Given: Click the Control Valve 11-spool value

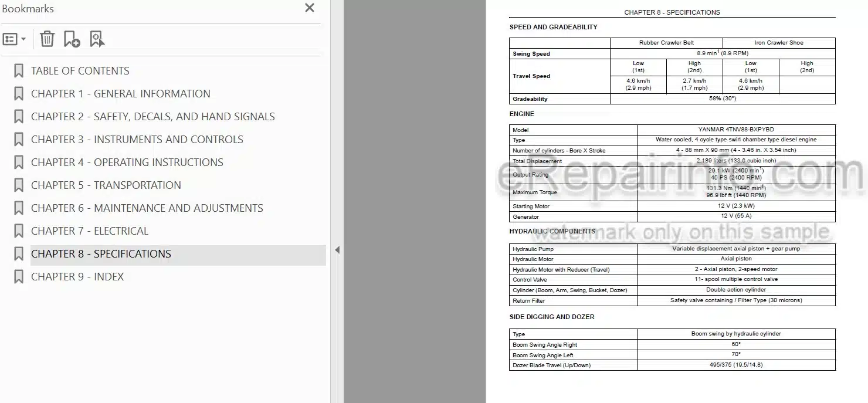Looking at the screenshot, I should point(736,279).
